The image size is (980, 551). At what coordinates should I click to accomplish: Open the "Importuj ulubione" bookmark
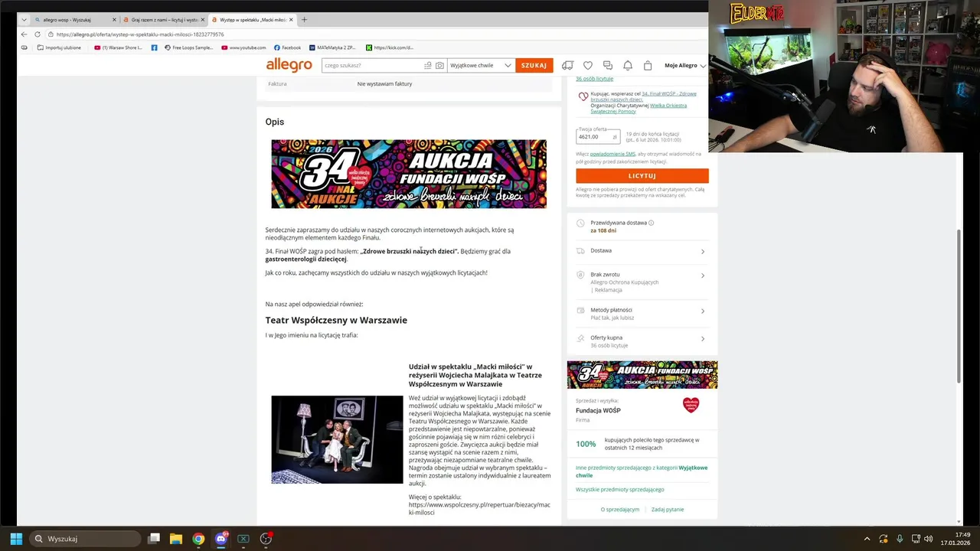click(x=59, y=47)
